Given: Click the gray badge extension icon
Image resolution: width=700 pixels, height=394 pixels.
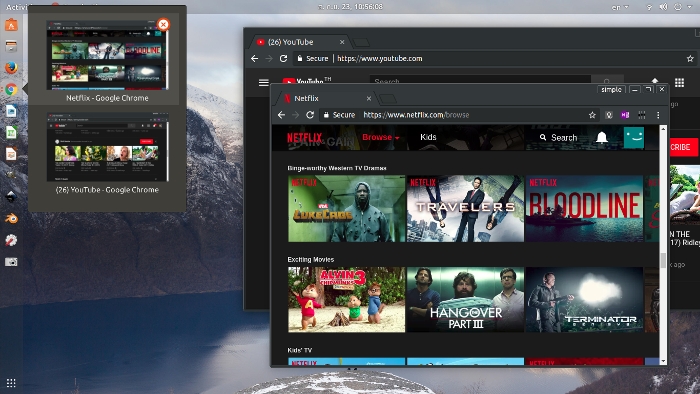Looking at the screenshot, I should coord(608,115).
